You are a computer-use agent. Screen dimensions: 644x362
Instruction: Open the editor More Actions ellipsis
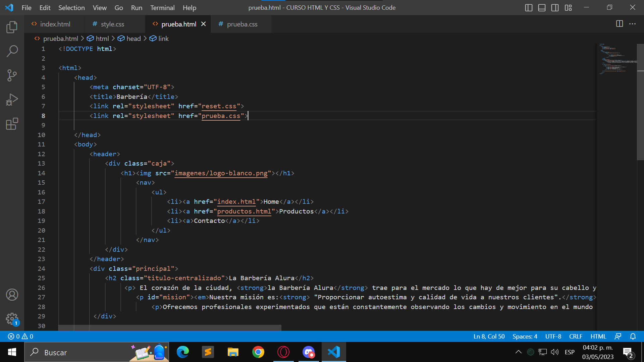(x=632, y=24)
